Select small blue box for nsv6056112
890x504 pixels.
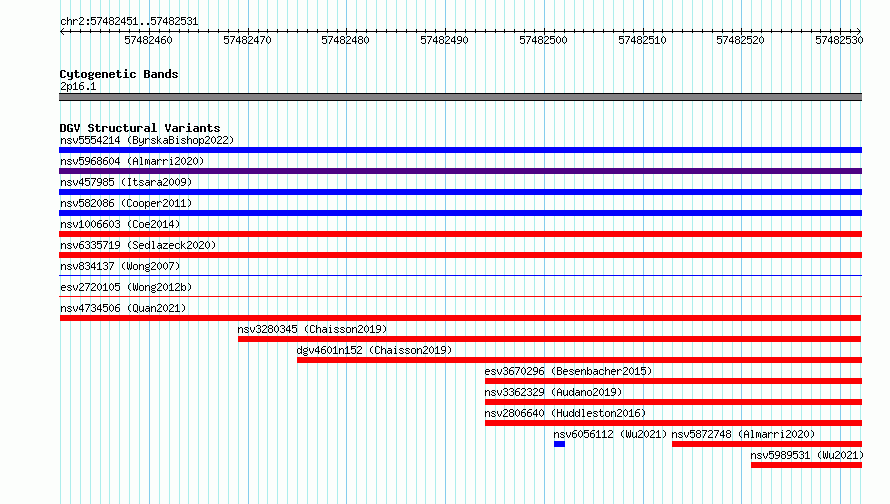point(560,444)
